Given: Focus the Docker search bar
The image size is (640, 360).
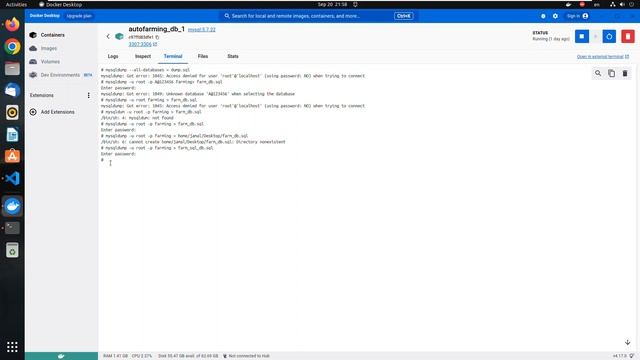Looking at the screenshot, I should tap(318, 16).
